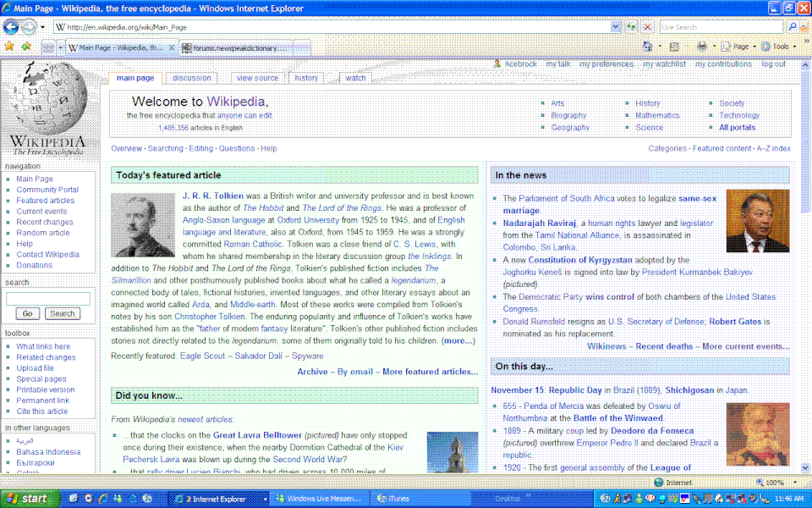Click the Print icon in command bar
The width and height of the screenshot is (812, 508).
(702, 47)
